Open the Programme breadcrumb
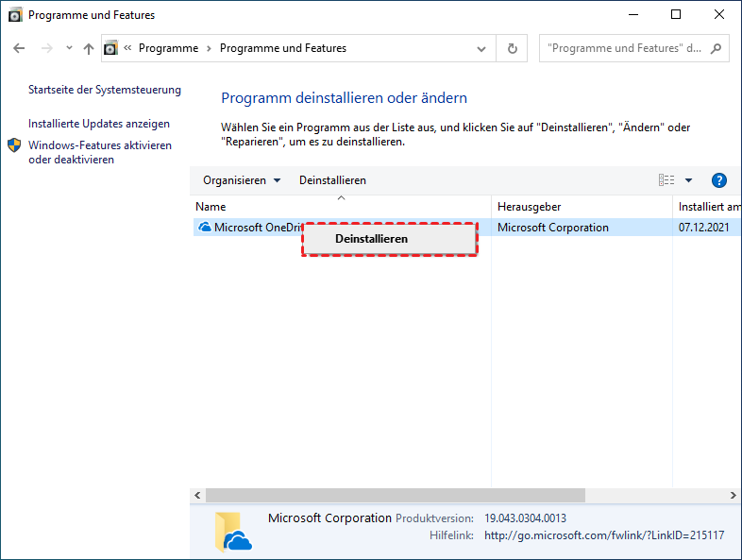Viewport: 742px width, 560px height. tap(168, 48)
